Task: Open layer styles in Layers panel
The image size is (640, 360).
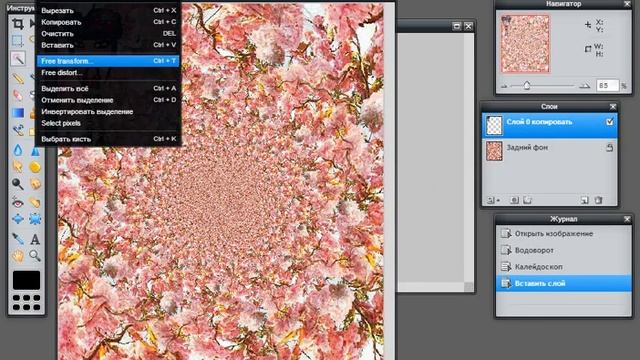Action: point(527,200)
